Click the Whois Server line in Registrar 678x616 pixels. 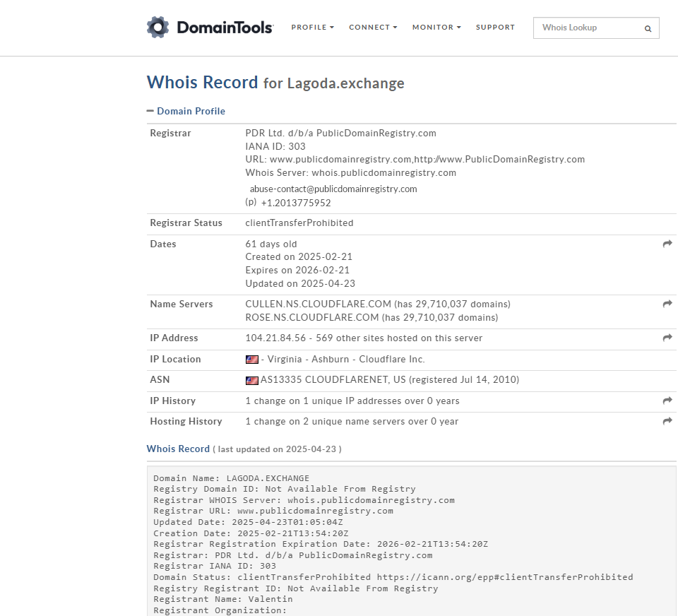(x=351, y=172)
